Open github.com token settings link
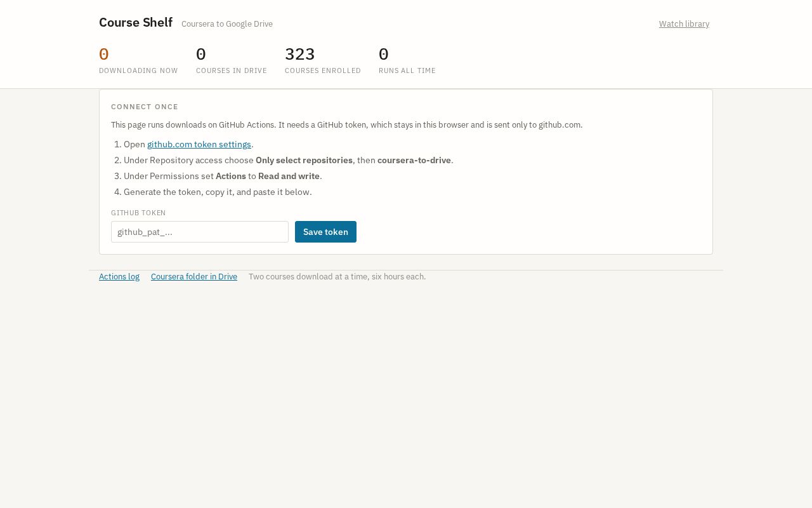Viewport: 812px width, 508px height. point(199,144)
